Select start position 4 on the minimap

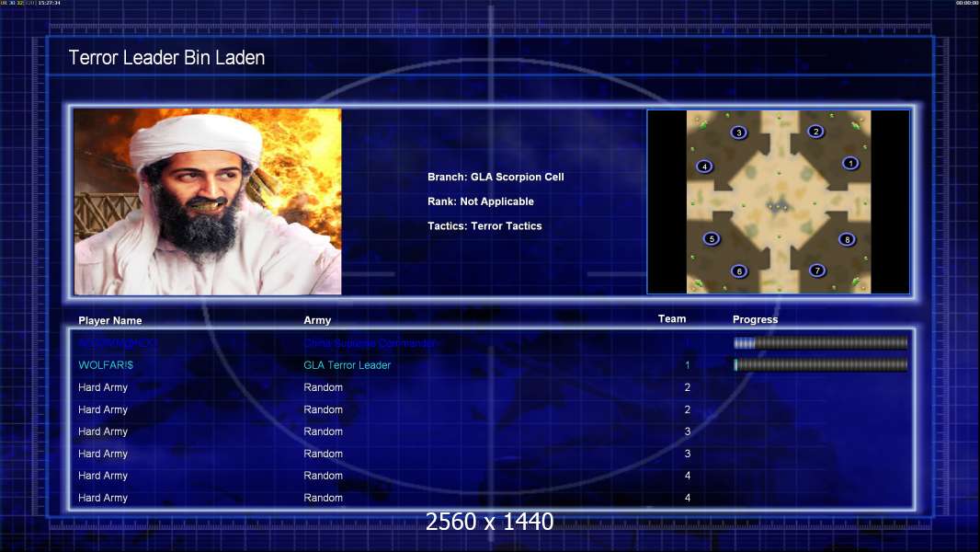click(704, 167)
